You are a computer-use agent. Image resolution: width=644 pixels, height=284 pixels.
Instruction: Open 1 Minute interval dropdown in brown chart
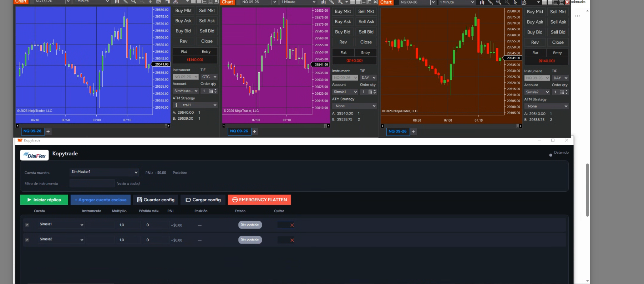[x=457, y=2]
